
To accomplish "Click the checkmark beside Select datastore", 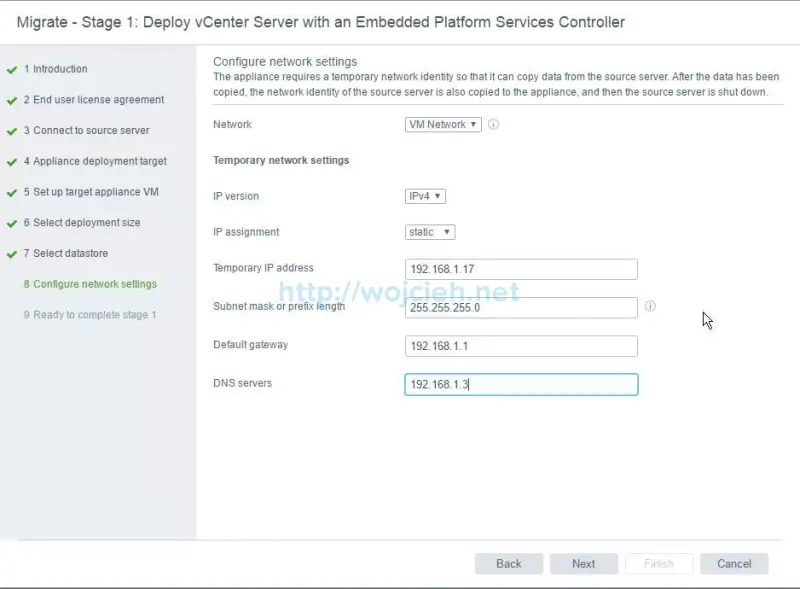I will coord(10,253).
